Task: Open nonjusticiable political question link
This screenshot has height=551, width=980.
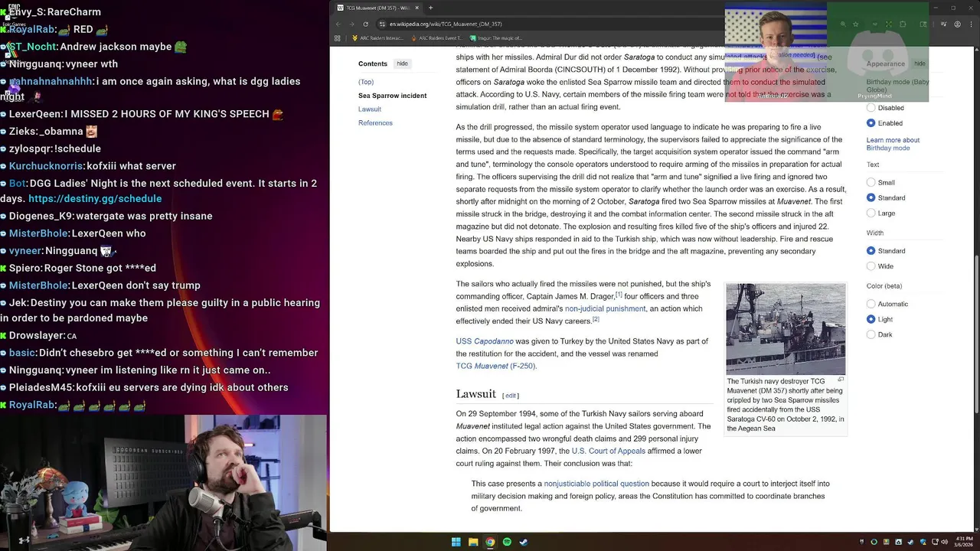Action: (596, 484)
